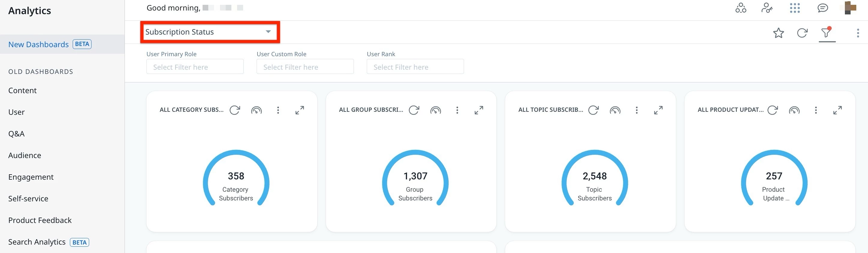The height and width of the screenshot is (253, 868).
Task: Expand the All Category Subscribers widget to fullscreen
Action: pos(300,110)
